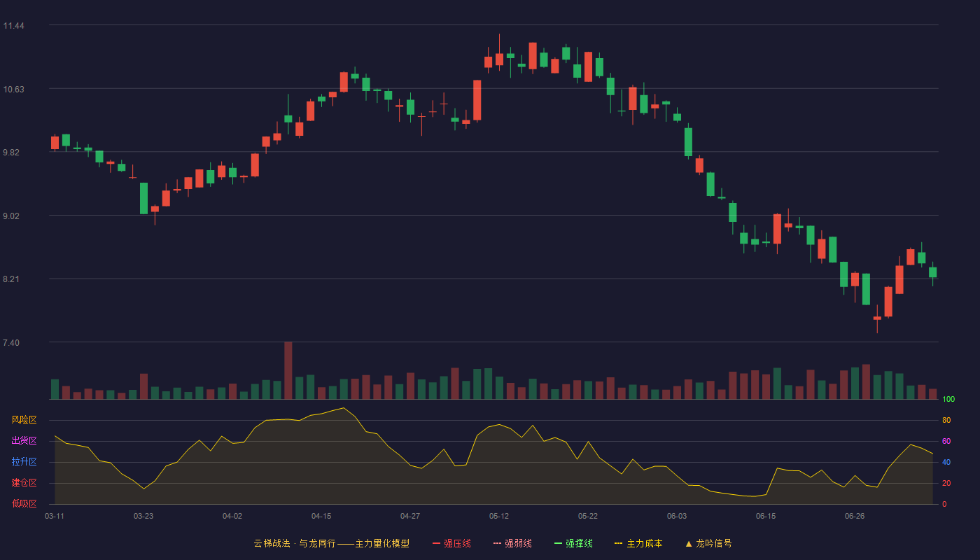Select the 建仓区 zone label
Viewport: 980px width, 560px height.
pyautogui.click(x=24, y=483)
